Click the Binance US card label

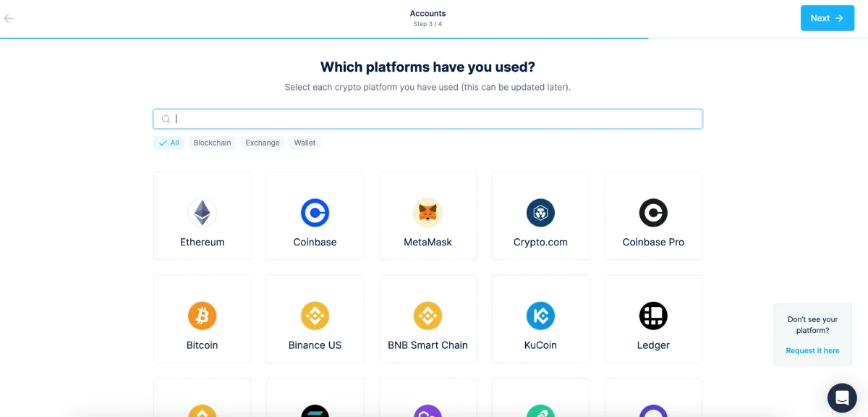[315, 345]
